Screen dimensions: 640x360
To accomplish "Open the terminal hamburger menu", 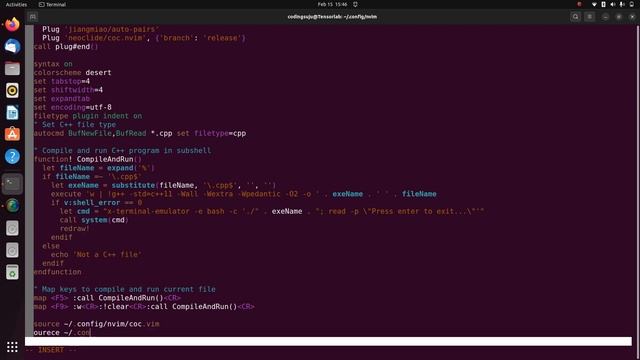I will [x=589, y=17].
